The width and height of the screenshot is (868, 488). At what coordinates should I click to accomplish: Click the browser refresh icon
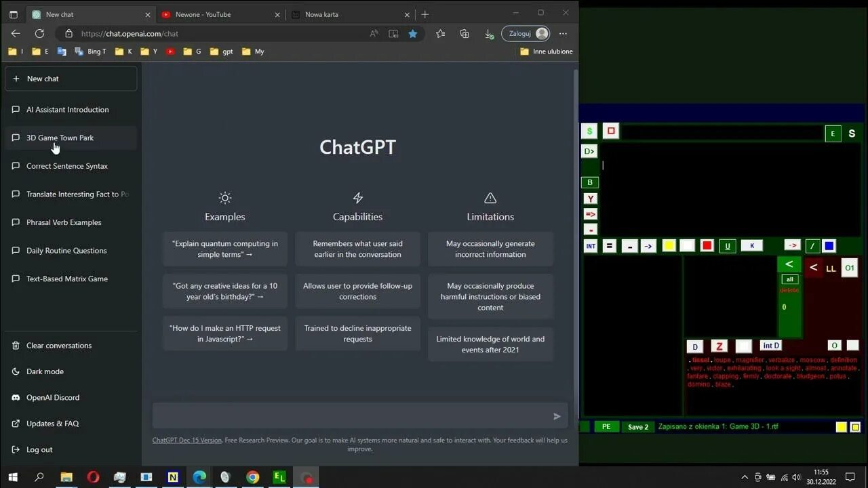tap(39, 33)
